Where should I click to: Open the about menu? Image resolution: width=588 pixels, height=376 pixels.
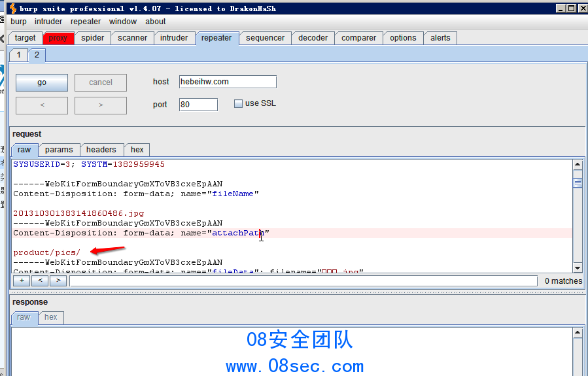coord(155,22)
